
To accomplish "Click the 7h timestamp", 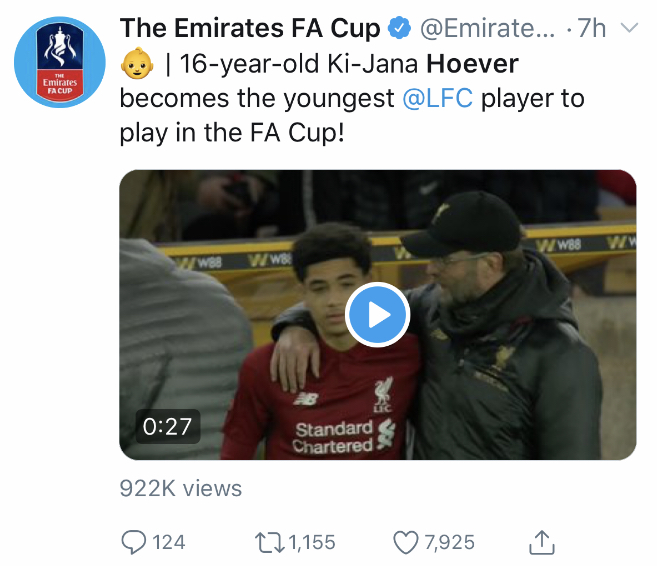I will [591, 29].
